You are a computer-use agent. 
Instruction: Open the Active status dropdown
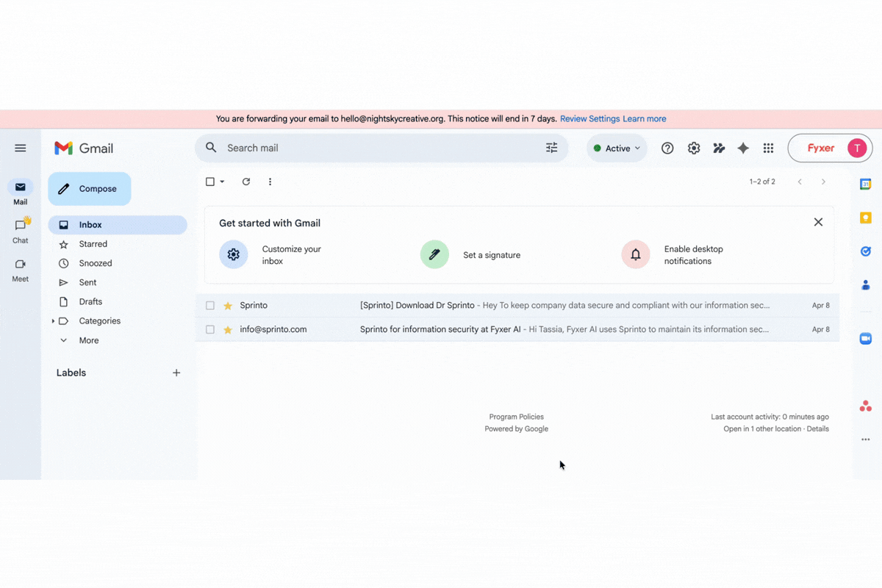tap(617, 148)
